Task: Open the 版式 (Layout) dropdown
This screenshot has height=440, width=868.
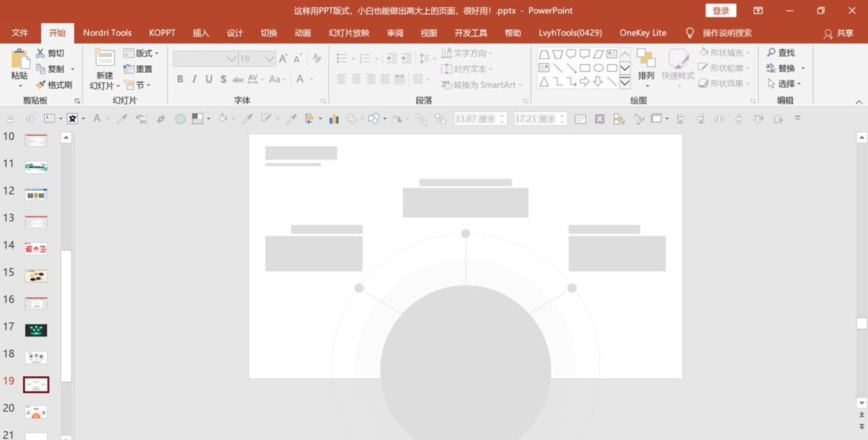Action: coord(141,53)
